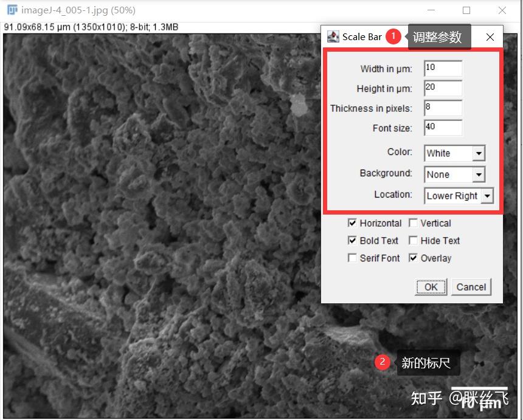This screenshot has width=523, height=420.
Task: Enable the Hide Text option
Action: tap(414, 241)
